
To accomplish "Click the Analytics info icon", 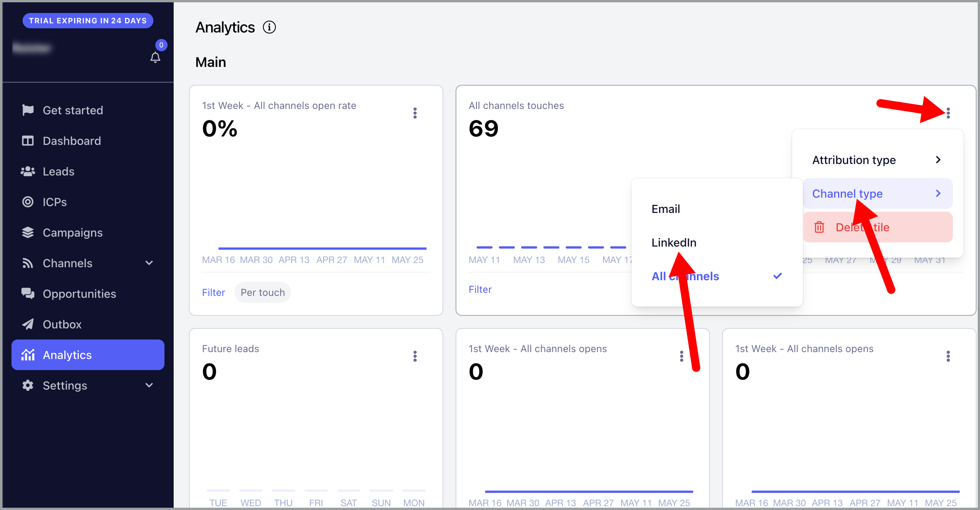I will pyautogui.click(x=269, y=27).
